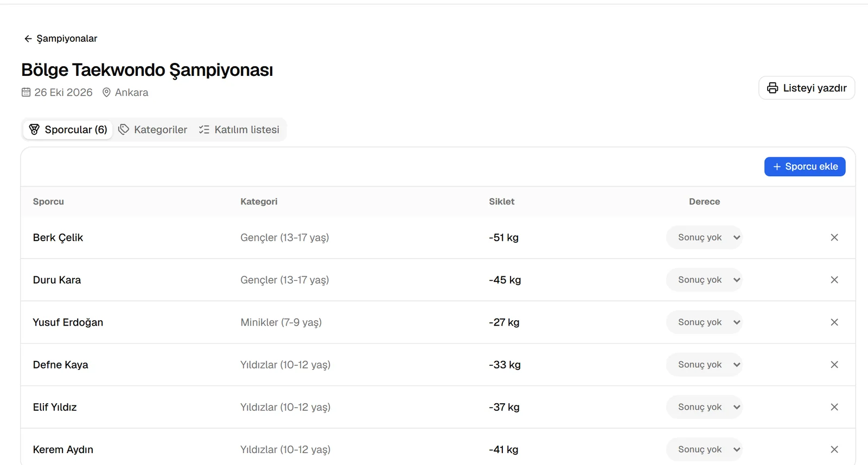This screenshot has width=868, height=465.
Task: Open Berk Çelik's Derece dropdown
Action: coord(704,237)
